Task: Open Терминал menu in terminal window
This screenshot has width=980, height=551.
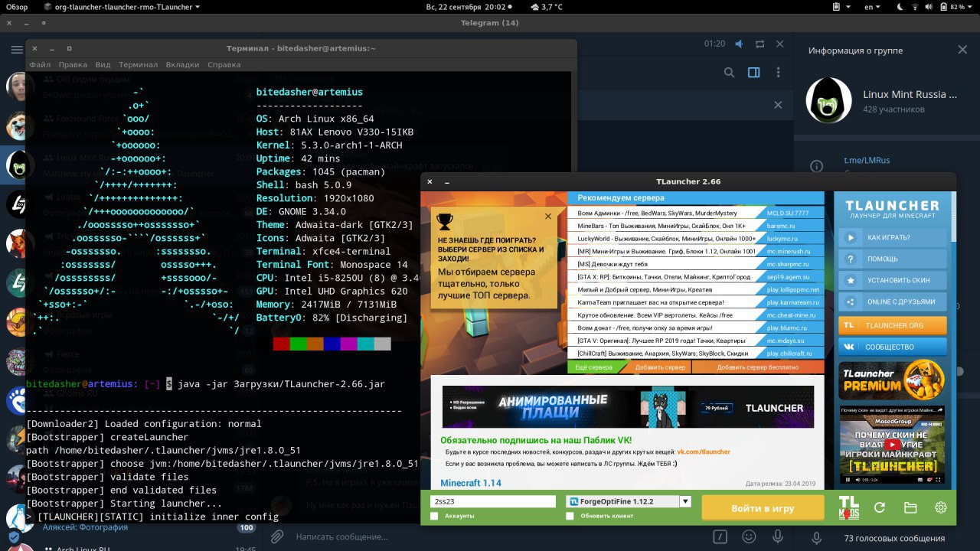Action: click(x=138, y=65)
